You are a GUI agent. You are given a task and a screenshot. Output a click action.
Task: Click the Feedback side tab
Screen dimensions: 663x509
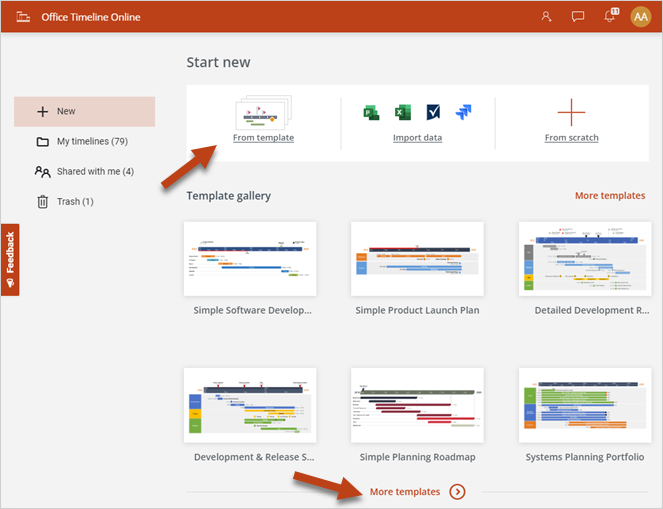click(x=10, y=260)
